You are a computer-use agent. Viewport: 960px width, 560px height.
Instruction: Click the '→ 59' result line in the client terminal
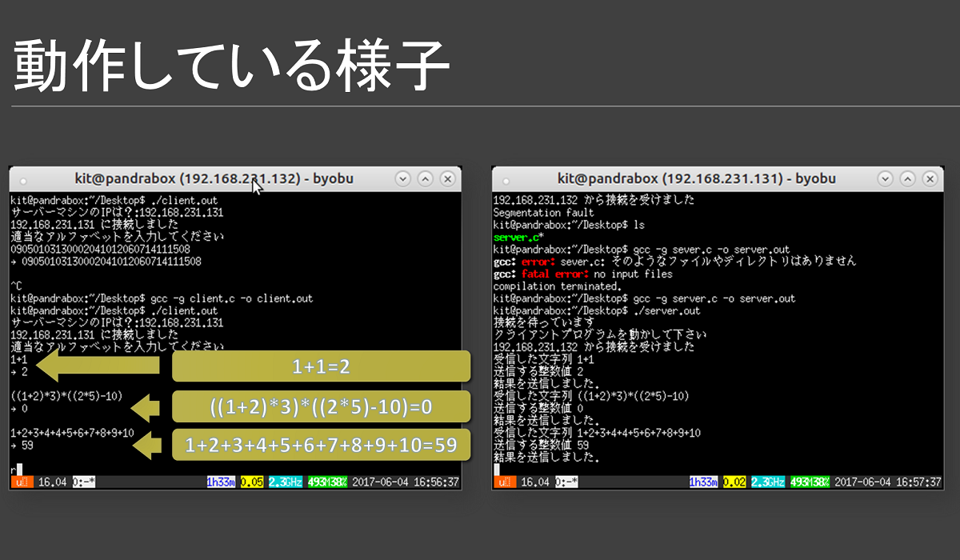pos(22,446)
